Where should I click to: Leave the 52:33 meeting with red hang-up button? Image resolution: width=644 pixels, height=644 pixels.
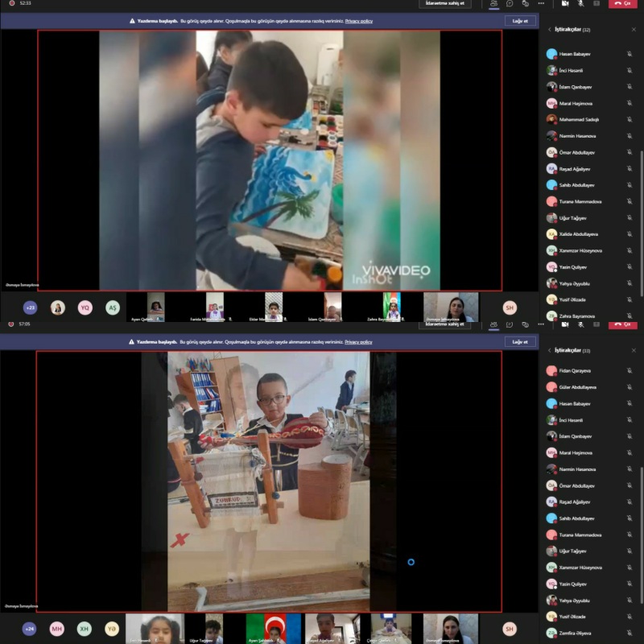pyautogui.click(x=622, y=3)
